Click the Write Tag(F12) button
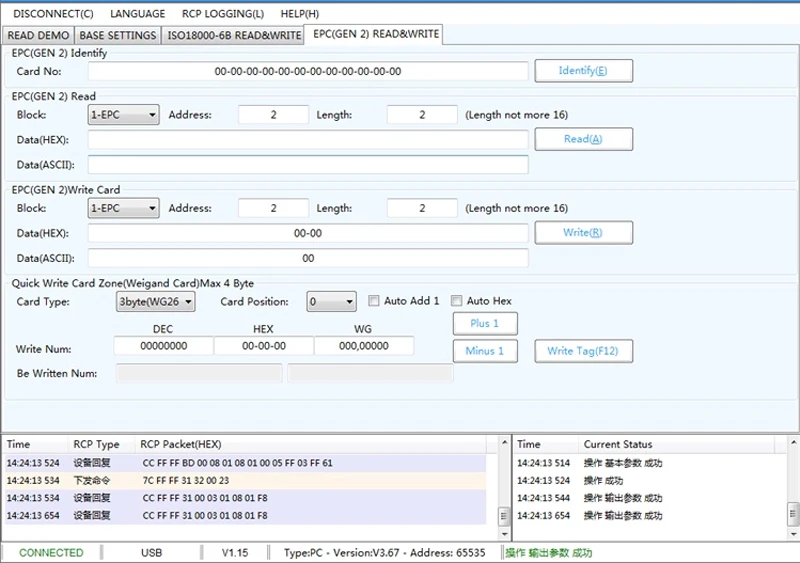 [x=583, y=351]
